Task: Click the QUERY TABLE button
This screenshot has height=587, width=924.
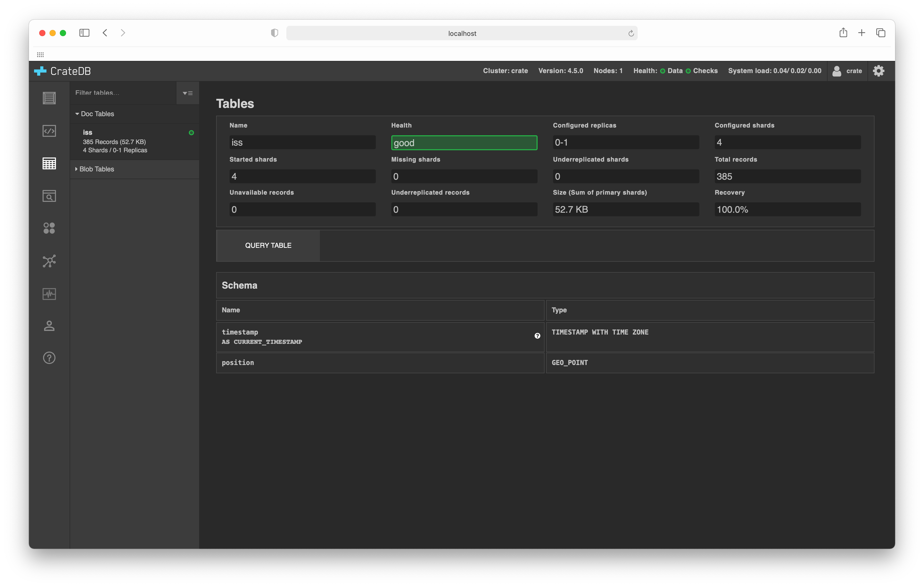Action: click(x=268, y=246)
